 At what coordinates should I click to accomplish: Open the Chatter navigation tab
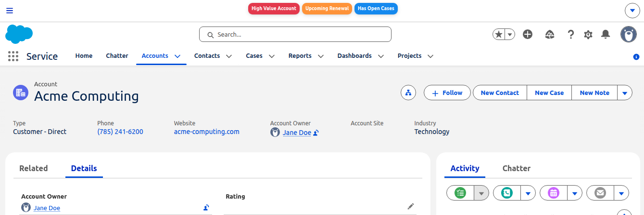pos(117,56)
